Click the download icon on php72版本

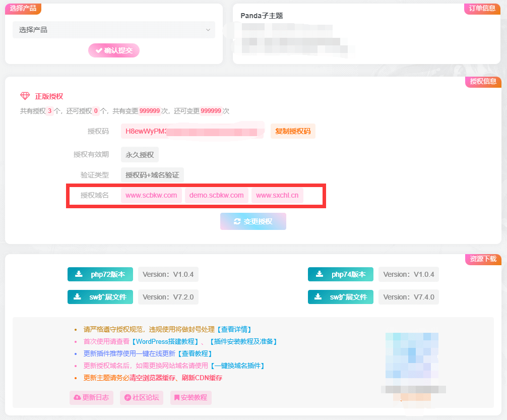tap(79, 274)
